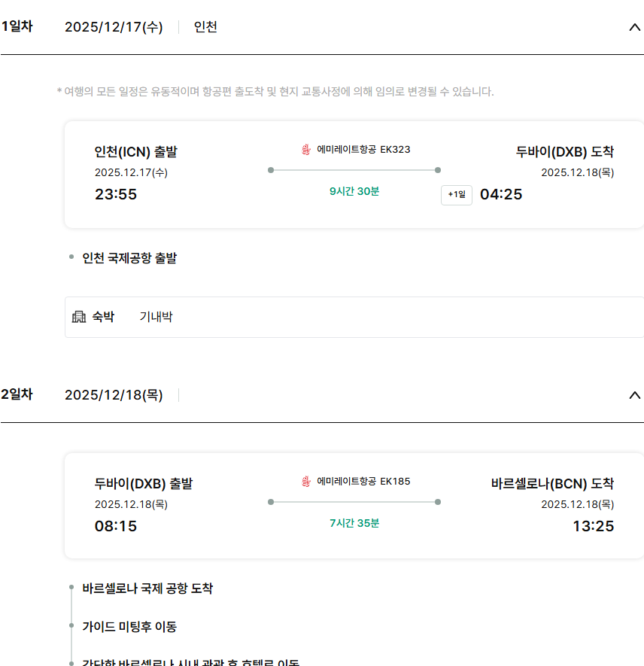The height and width of the screenshot is (666, 644).
Task: Click the EK323 flight number text
Action: coord(396,149)
